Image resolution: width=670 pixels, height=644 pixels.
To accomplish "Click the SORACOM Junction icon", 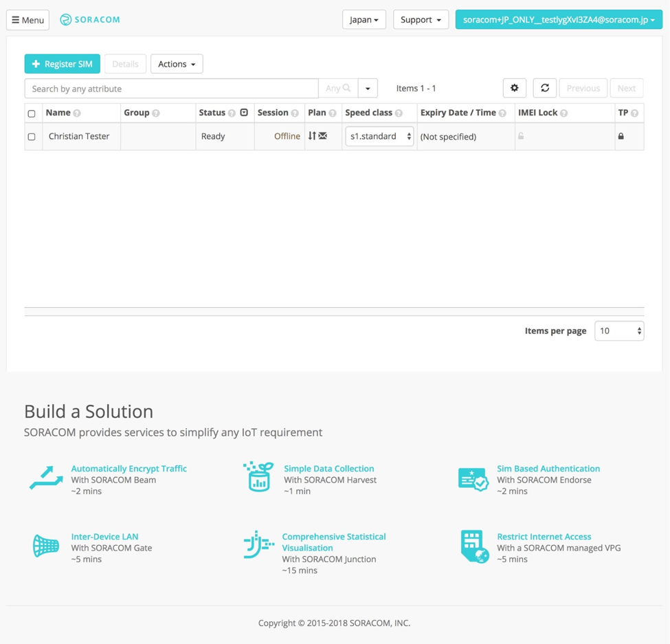I will click(x=259, y=544).
